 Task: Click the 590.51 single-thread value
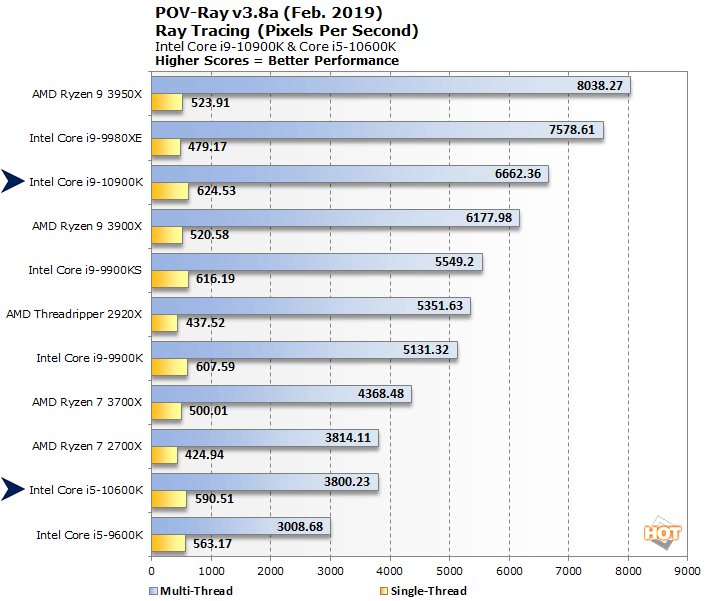click(x=214, y=499)
